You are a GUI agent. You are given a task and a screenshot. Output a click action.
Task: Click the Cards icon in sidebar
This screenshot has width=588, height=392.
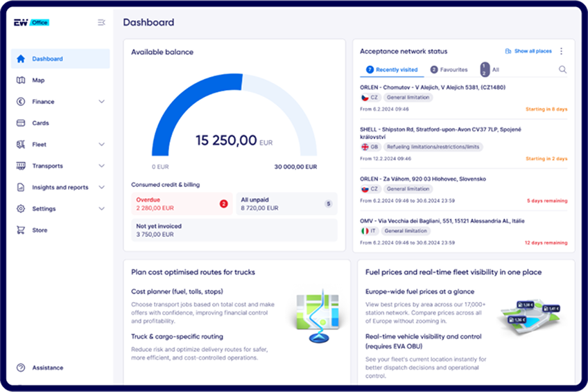tap(21, 123)
